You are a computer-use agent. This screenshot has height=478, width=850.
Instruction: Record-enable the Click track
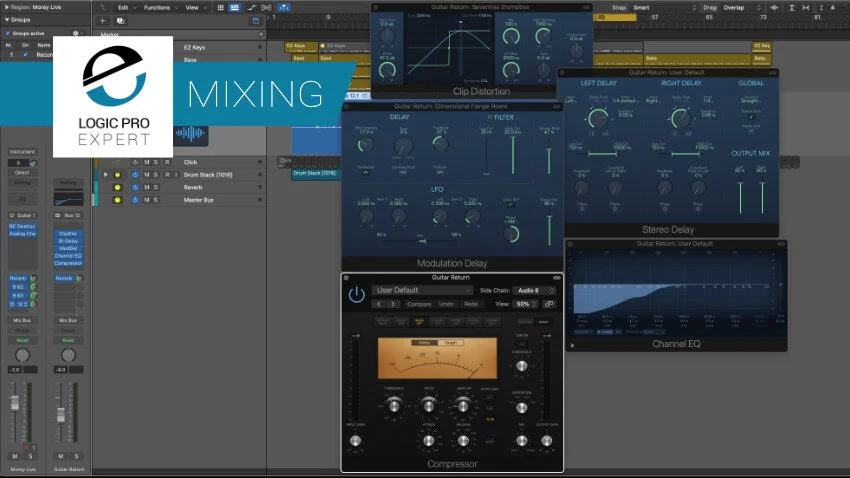coord(167,162)
